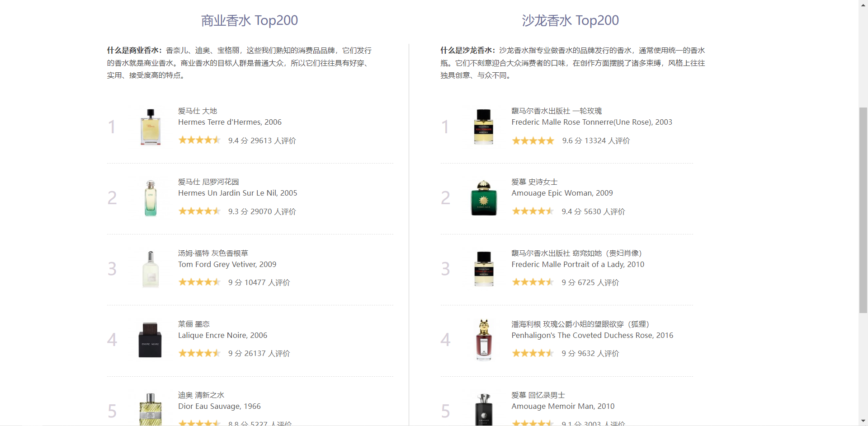
Task: Select Frederic Malle Rose Tonnerre(Une Rose), 2003 text
Action: (592, 122)
